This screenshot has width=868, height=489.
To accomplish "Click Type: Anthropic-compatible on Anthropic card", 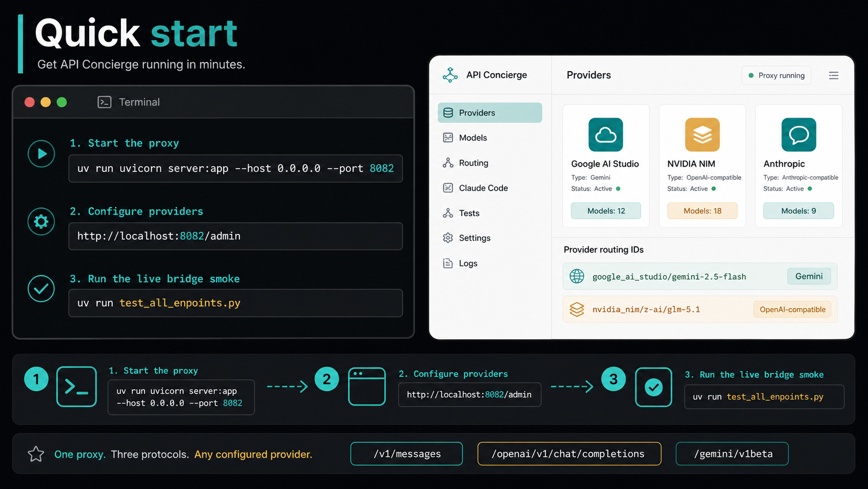I will tap(801, 177).
